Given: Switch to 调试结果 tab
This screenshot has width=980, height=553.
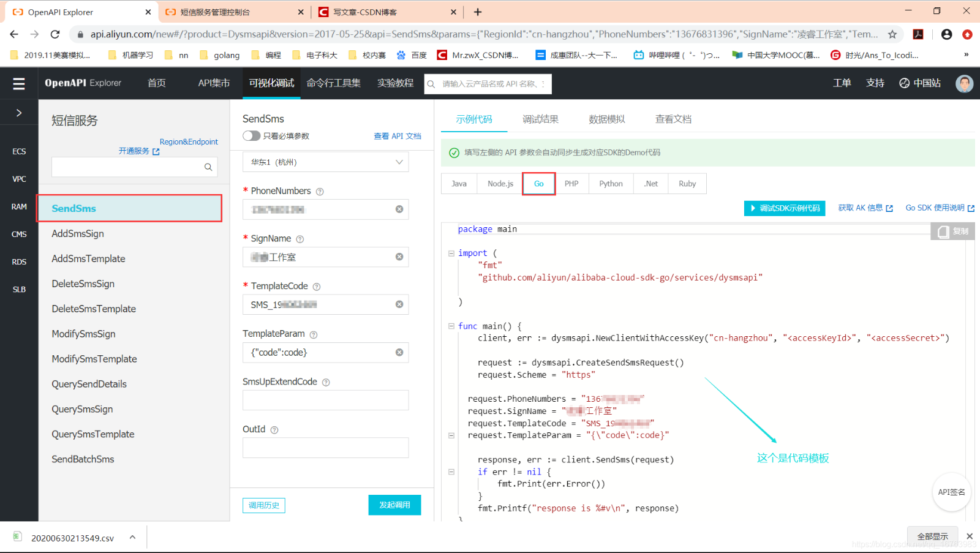Looking at the screenshot, I should coord(540,119).
